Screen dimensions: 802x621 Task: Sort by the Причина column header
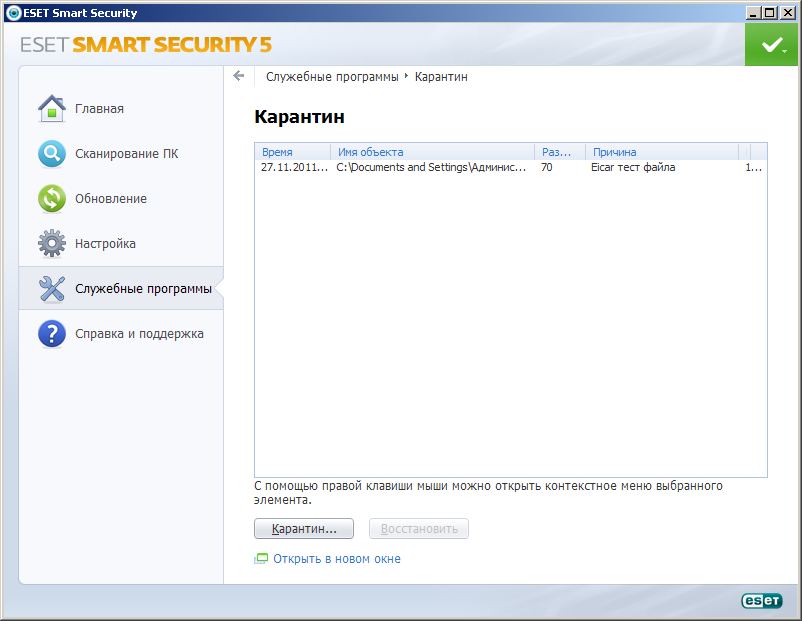point(662,152)
